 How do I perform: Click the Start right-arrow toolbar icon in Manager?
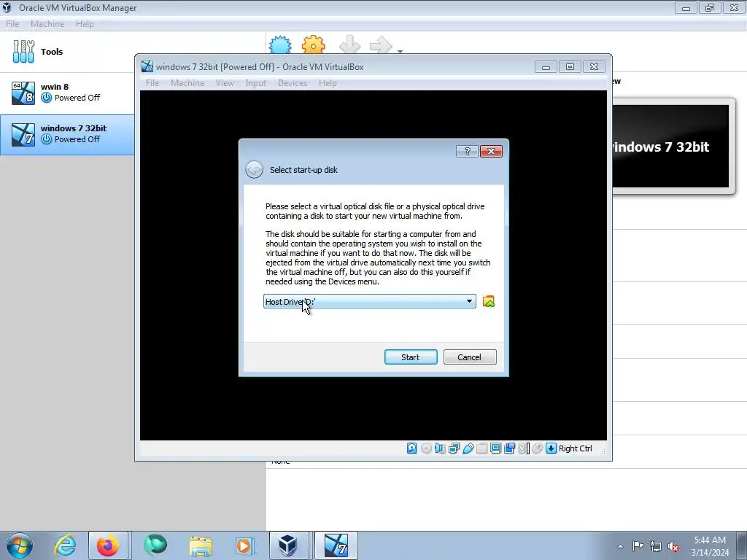pyautogui.click(x=381, y=44)
